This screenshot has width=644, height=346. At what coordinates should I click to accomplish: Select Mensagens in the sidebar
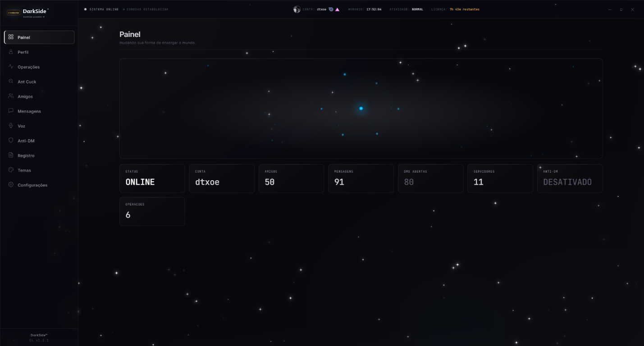pyautogui.click(x=39, y=111)
